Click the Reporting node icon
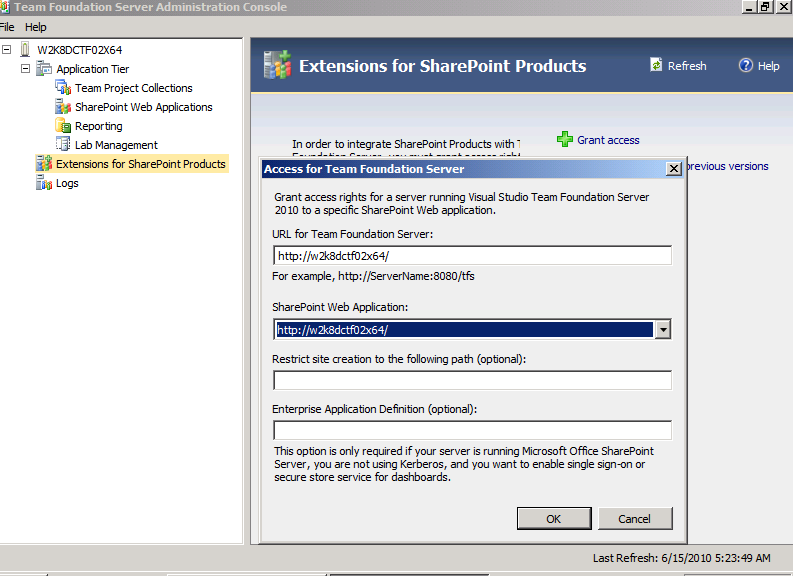Image resolution: width=793 pixels, height=576 pixels. [63, 125]
